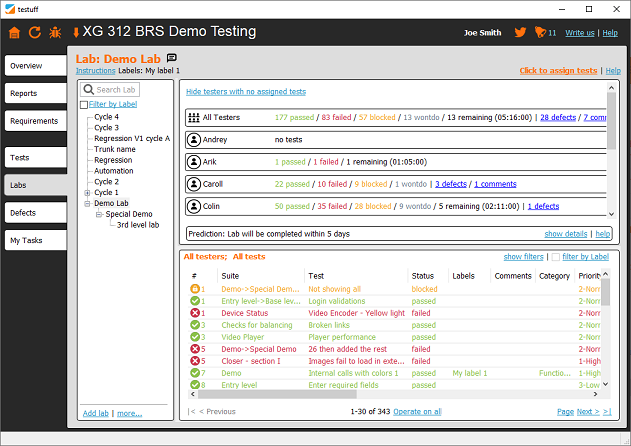Viewport: 631px width, 446px height.
Task: Click blocked status icon for Not showing all
Action: (x=195, y=289)
